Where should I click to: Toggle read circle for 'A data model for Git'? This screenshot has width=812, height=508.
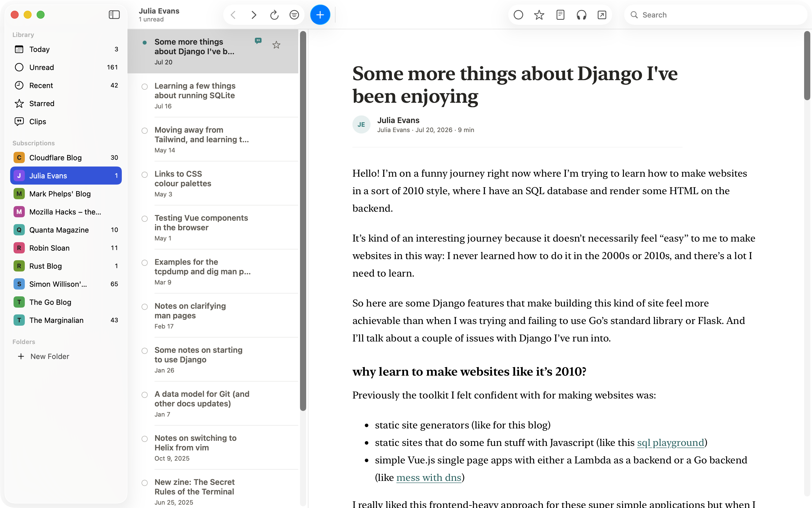point(145,395)
